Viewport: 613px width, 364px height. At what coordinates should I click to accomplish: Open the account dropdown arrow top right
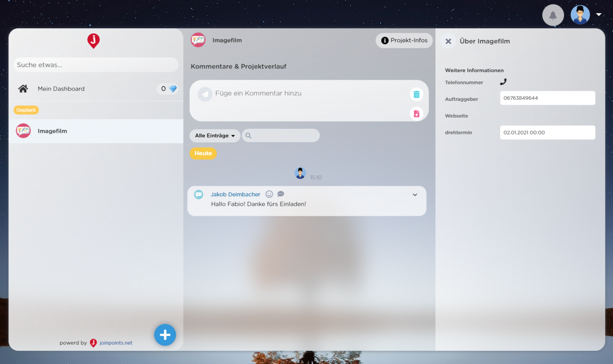(x=599, y=14)
